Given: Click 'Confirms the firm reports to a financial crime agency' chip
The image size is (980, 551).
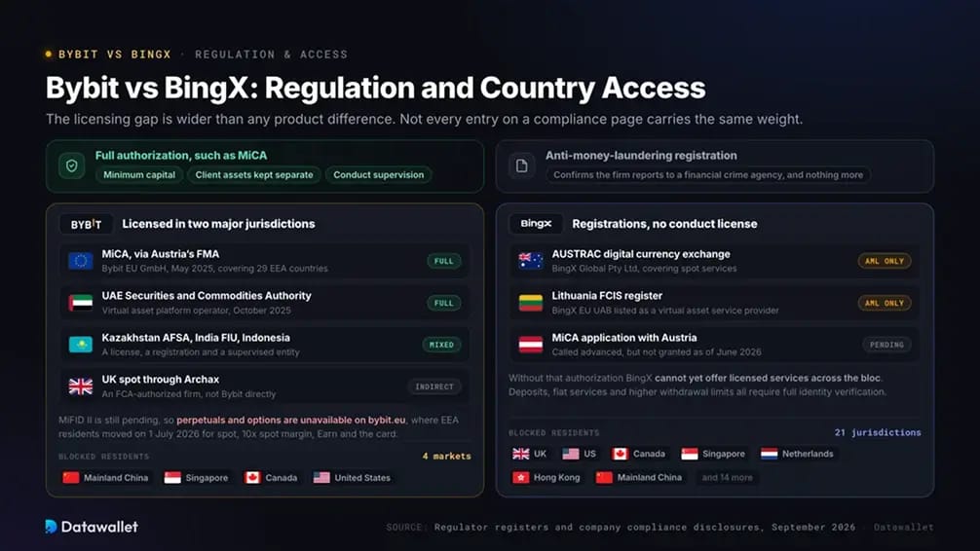Looking at the screenshot, I should pos(708,175).
